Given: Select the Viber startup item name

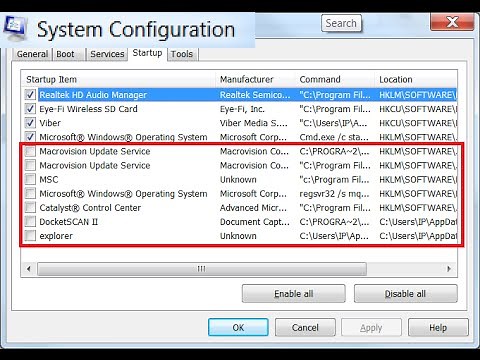Looking at the screenshot, I should (50, 123).
